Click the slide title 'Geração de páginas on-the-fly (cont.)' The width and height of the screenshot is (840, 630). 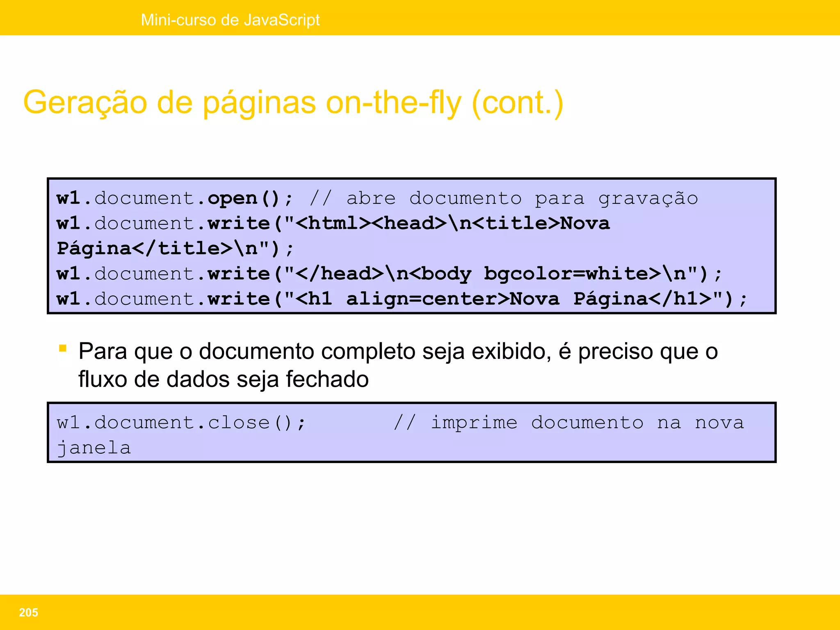(x=293, y=103)
